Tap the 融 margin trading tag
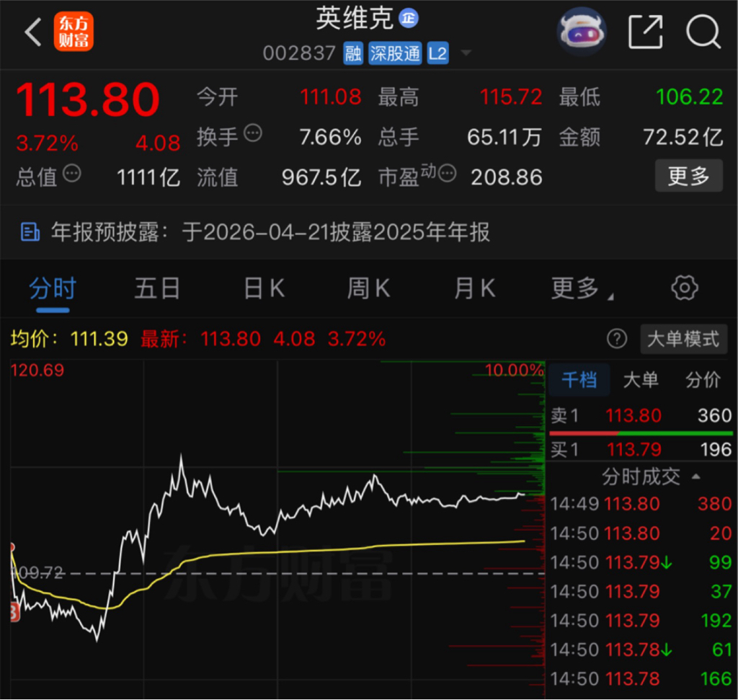The width and height of the screenshot is (738, 700). coord(353,53)
